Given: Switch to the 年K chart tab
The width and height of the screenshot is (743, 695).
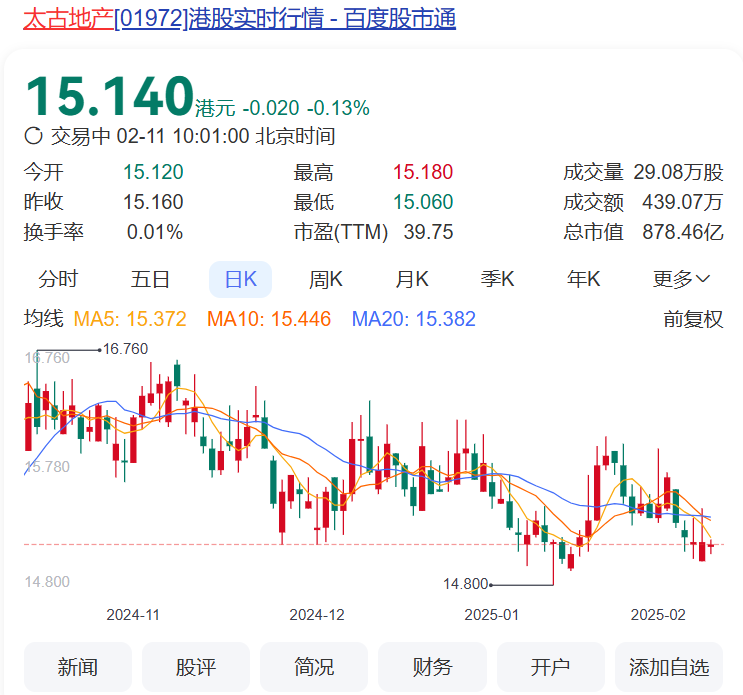Looking at the screenshot, I should coord(583,280).
